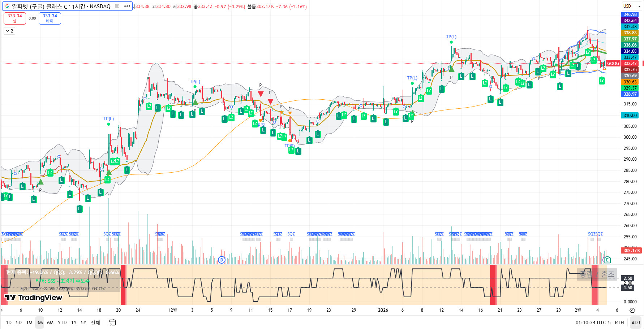Click the 2026 year label on time axis
The image size is (644, 329).
(x=383, y=310)
